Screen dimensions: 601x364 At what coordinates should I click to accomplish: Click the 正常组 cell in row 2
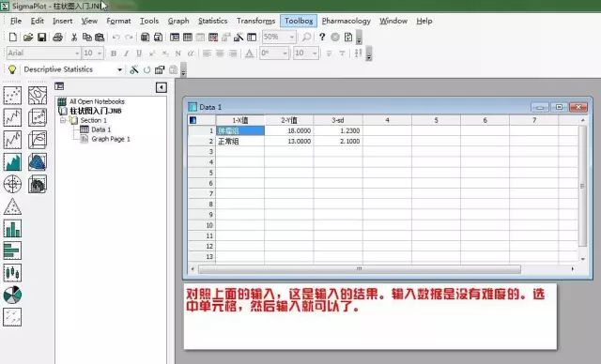240,142
